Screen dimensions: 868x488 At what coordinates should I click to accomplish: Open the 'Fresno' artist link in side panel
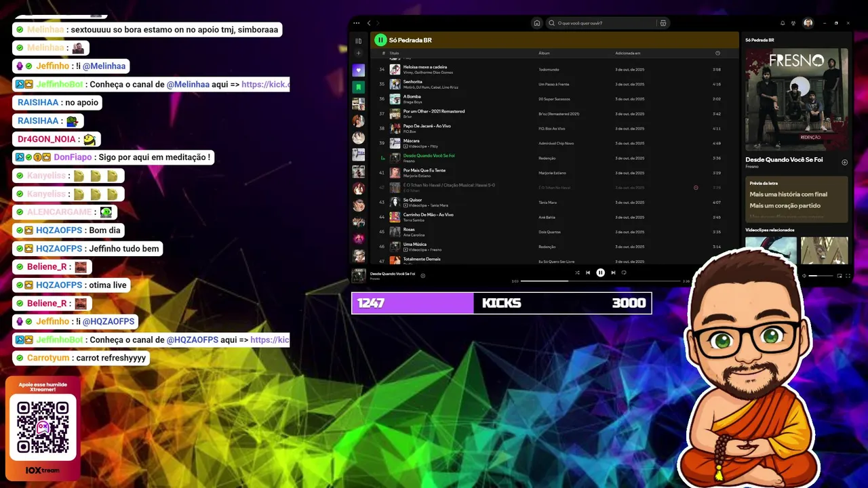coord(752,167)
